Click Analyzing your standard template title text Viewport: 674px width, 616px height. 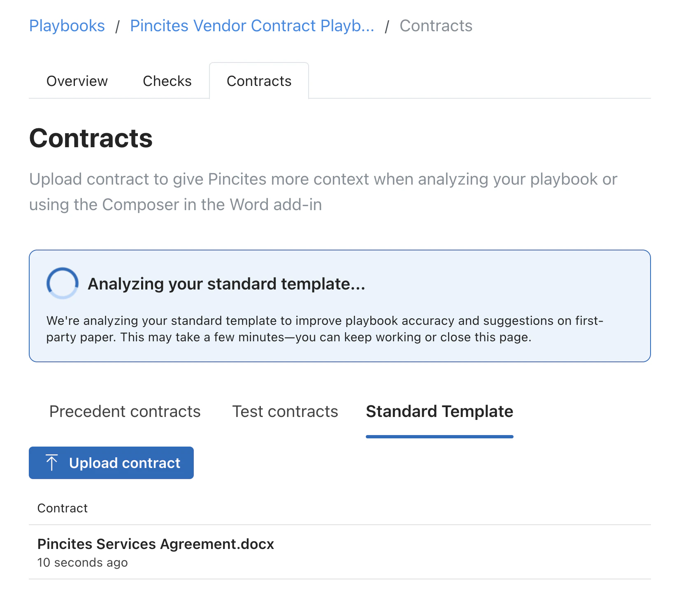(x=226, y=283)
